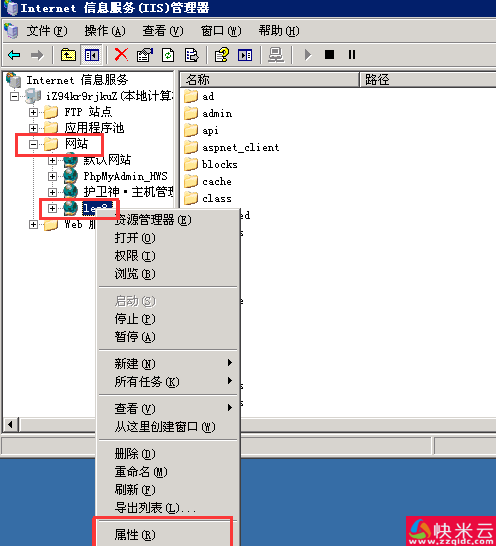The image size is (496, 546).
Task: Click the red X delete toolbar icon
Action: click(121, 55)
